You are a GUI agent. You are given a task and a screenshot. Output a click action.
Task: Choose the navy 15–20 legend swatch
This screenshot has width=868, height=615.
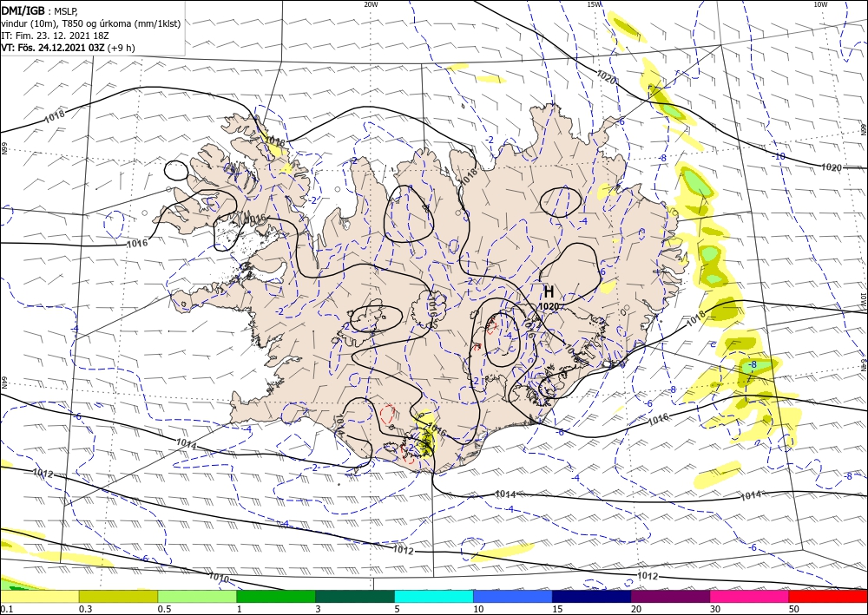[x=592, y=596]
